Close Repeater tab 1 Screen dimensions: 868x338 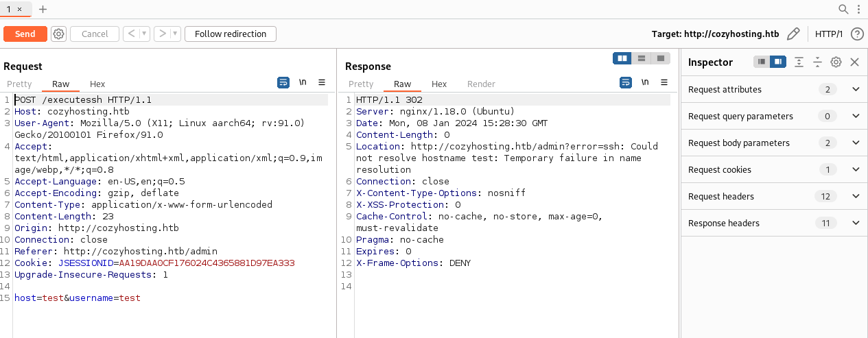pos(19,9)
